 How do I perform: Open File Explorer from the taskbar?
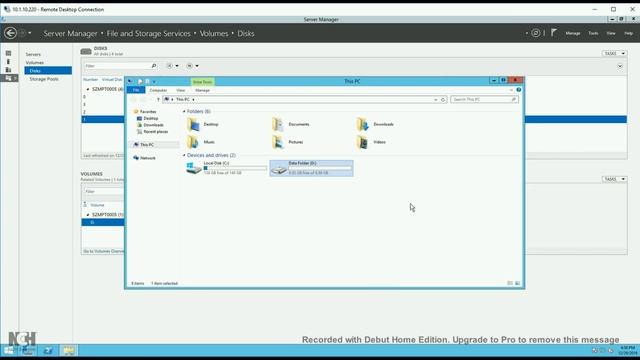pos(69,350)
